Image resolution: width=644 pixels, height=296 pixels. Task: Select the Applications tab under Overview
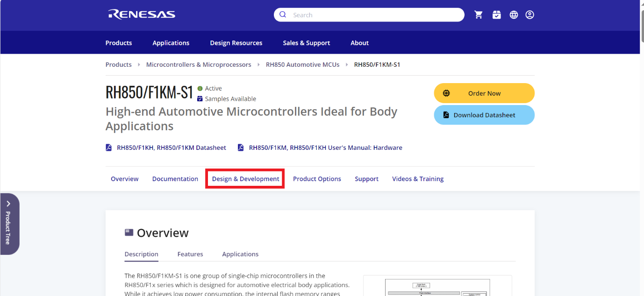[x=240, y=254]
